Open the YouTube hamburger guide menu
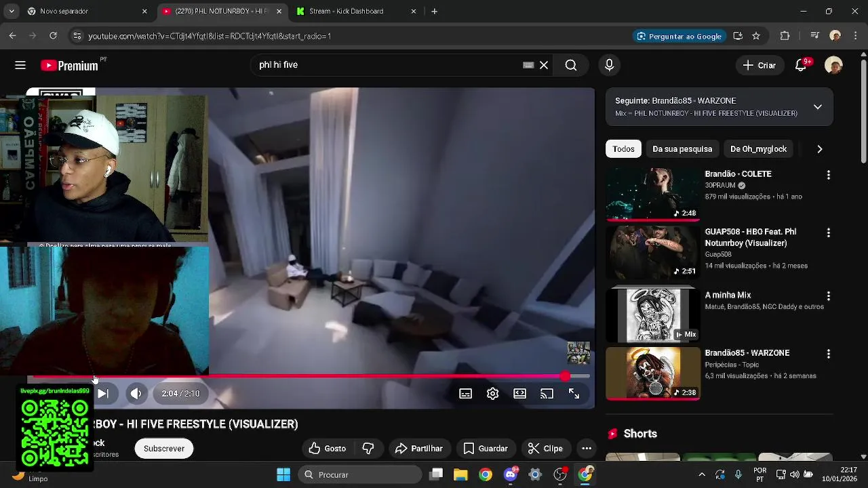This screenshot has height=488, width=868. [x=20, y=65]
